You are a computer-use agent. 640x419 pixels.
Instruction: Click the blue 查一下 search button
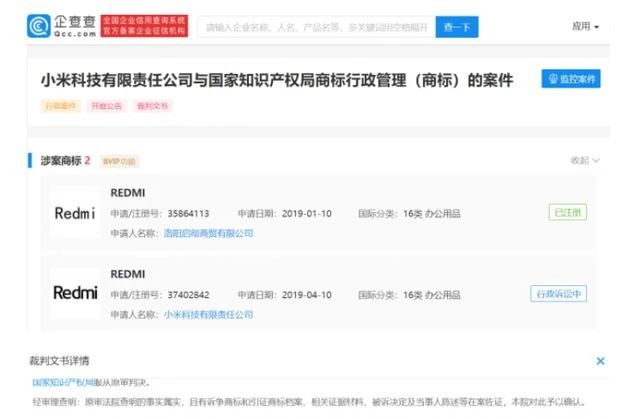[x=457, y=27]
